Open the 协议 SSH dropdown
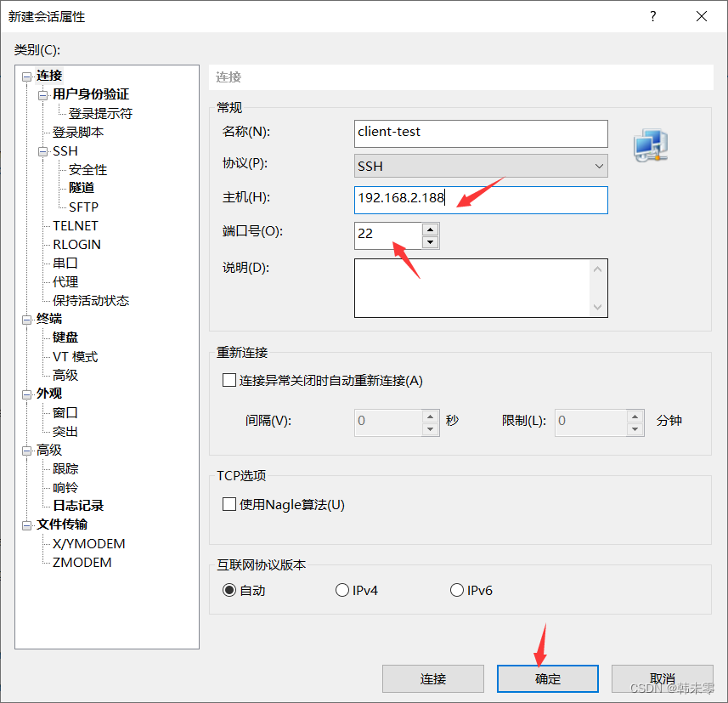 [481, 166]
